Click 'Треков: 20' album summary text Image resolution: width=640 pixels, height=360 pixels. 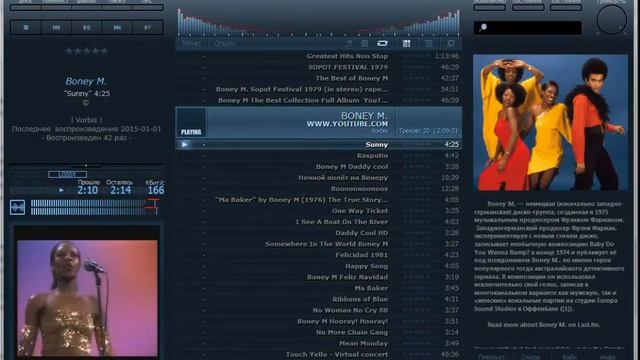coord(428,131)
